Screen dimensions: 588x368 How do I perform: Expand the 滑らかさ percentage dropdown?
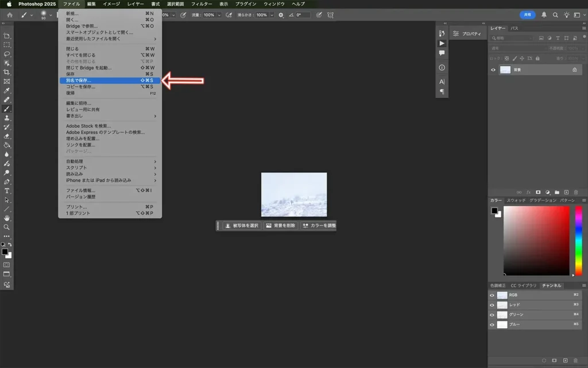(271, 15)
